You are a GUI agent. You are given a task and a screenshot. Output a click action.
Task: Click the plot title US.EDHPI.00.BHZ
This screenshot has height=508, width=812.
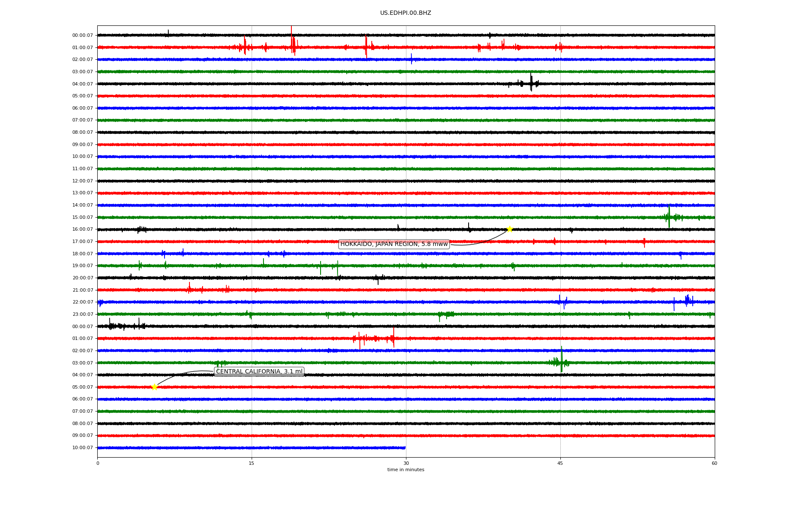(406, 13)
